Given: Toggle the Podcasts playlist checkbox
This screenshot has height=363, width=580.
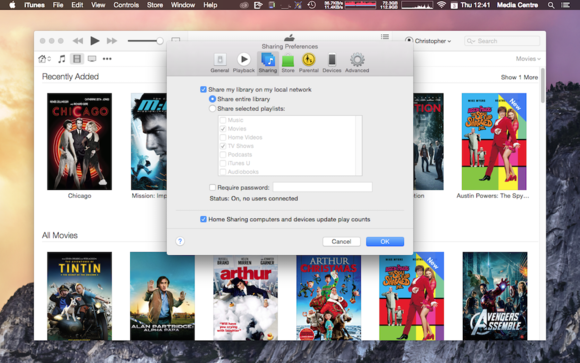Looking at the screenshot, I should tap(223, 155).
